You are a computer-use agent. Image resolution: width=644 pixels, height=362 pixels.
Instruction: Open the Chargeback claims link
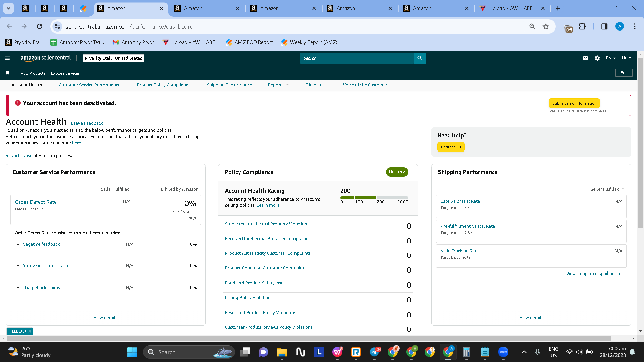click(41, 288)
